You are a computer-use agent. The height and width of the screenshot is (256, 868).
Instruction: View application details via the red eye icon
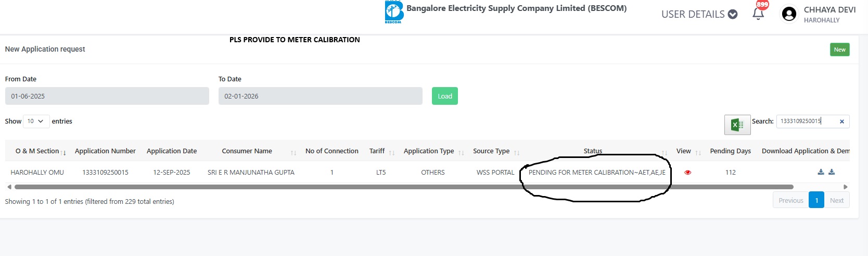(687, 173)
